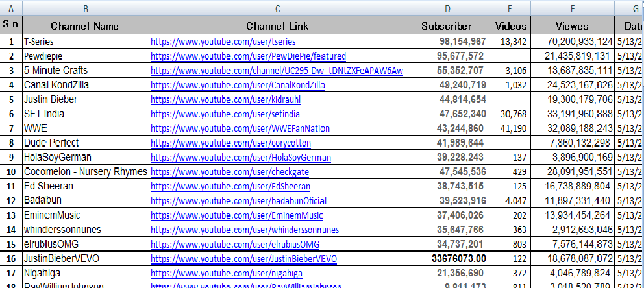Select videos value 4.047

[510, 201]
